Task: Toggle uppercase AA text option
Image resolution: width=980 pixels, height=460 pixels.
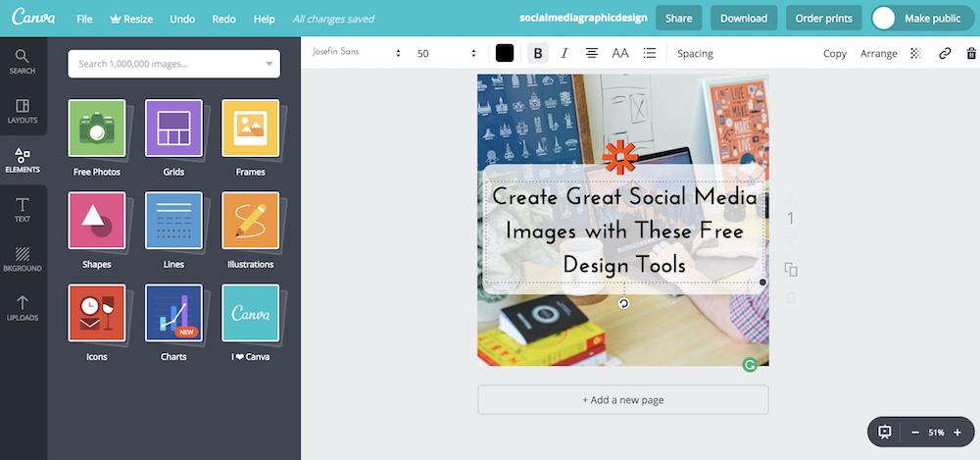Action: [620, 53]
